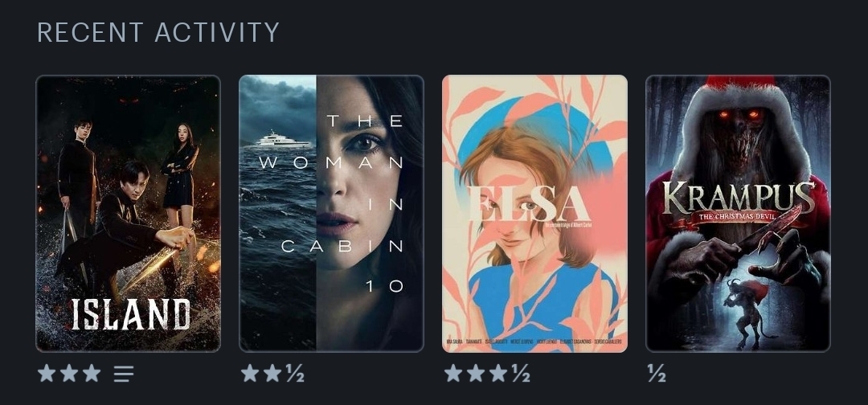This screenshot has width=868, height=405.
Task: Click the third star under Island
Action: tap(92, 374)
